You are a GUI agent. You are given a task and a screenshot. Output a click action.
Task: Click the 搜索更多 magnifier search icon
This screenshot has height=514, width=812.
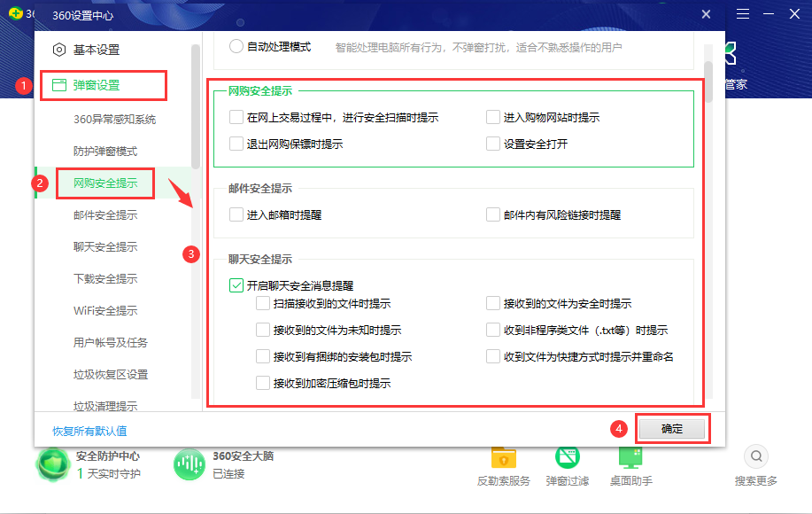755,456
